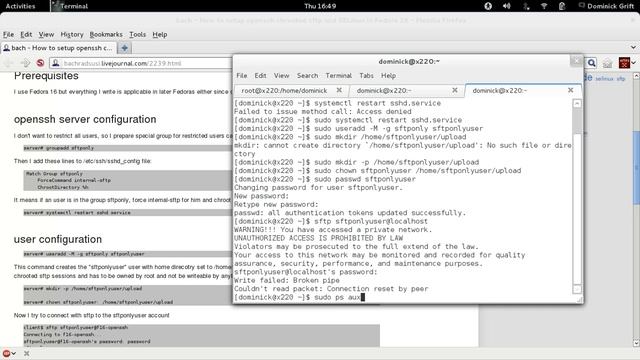
Task: Open Firefox View menu
Action: pyautogui.click(x=46, y=34)
